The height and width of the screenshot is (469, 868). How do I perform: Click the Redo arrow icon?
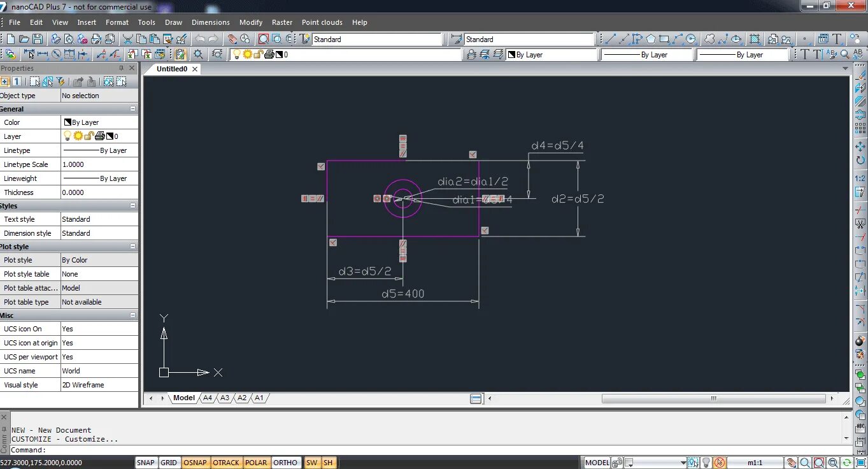click(213, 39)
